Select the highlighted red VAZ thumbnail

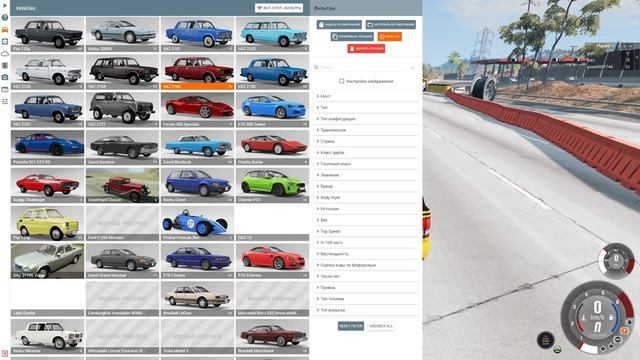pos(198,72)
